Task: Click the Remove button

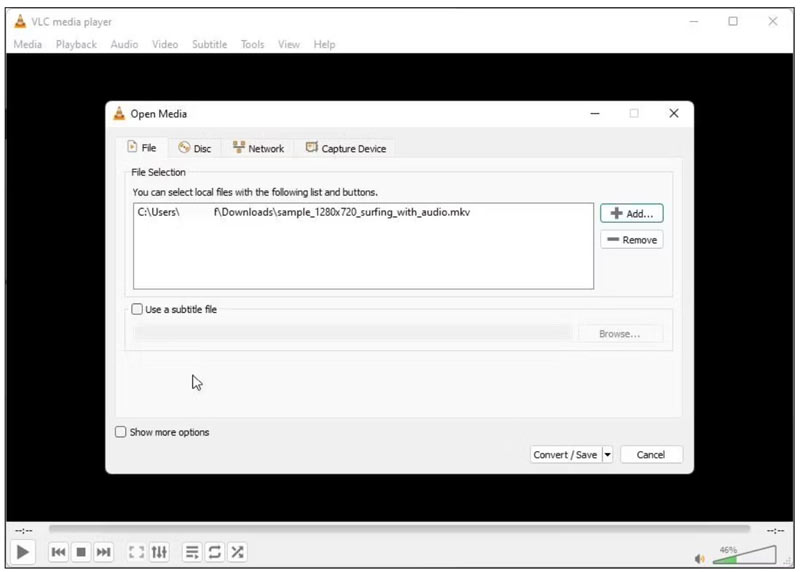Action: [632, 240]
